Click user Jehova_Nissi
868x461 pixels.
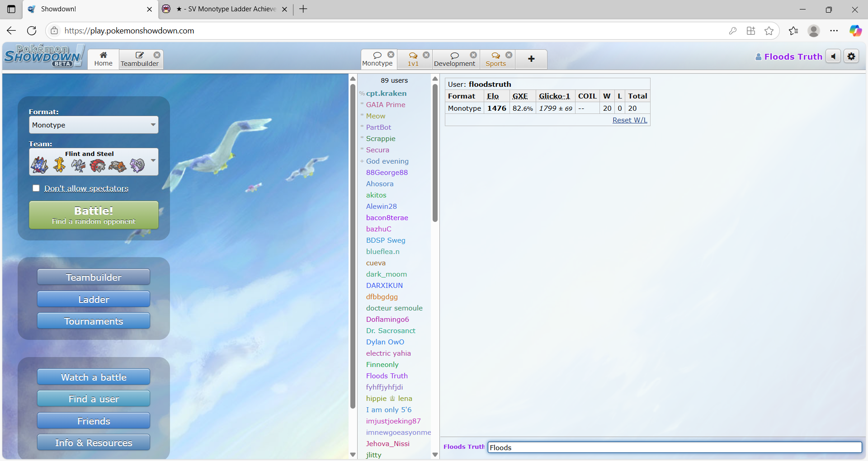click(387, 443)
